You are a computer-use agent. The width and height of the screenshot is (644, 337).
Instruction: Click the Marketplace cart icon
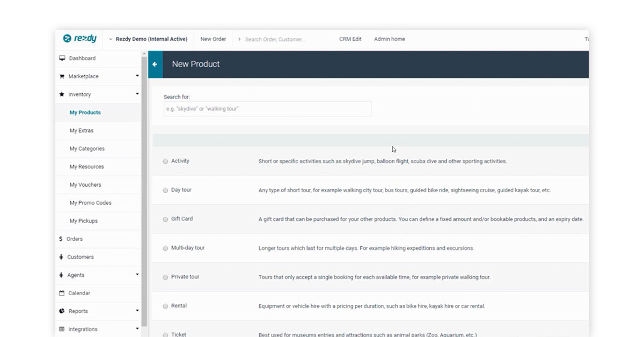click(x=62, y=76)
